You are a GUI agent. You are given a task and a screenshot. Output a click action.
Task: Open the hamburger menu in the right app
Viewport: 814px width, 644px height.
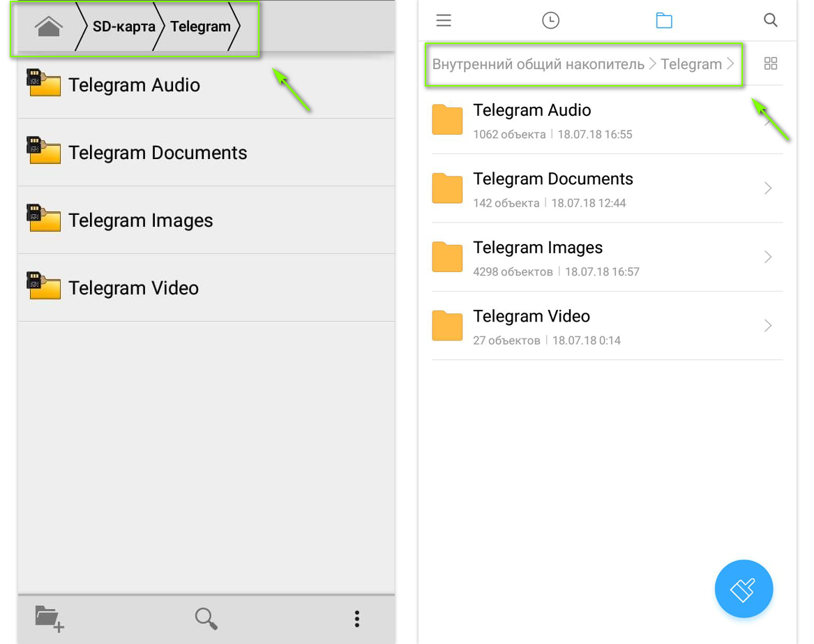[x=444, y=20]
